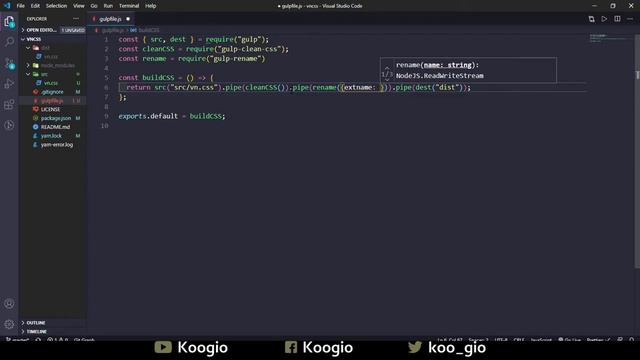Screen dimensions: 640x360
Task: Click the activity bar icon below Extensions
Action: [x=9, y=125]
